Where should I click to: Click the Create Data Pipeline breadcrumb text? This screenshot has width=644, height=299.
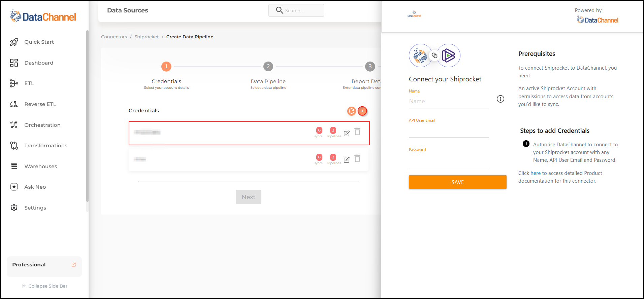point(190,37)
